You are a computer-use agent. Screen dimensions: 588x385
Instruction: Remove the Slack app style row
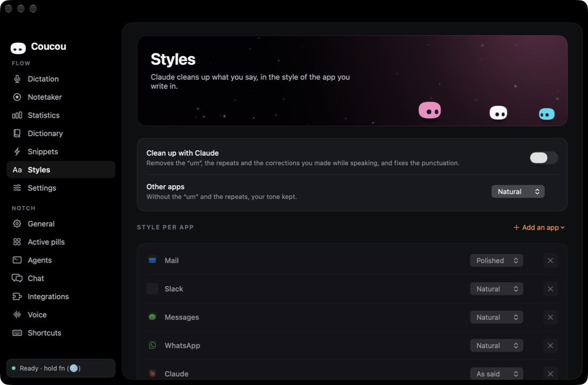[x=550, y=289]
